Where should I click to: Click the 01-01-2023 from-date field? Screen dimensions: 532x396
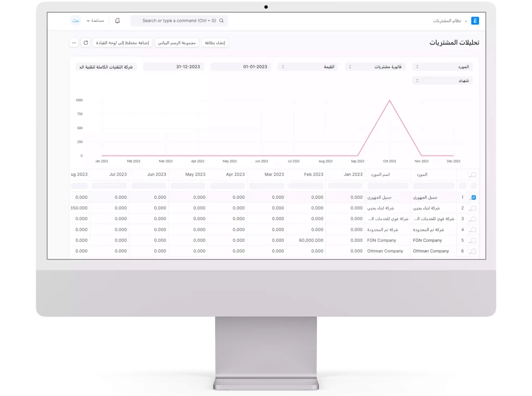click(241, 67)
